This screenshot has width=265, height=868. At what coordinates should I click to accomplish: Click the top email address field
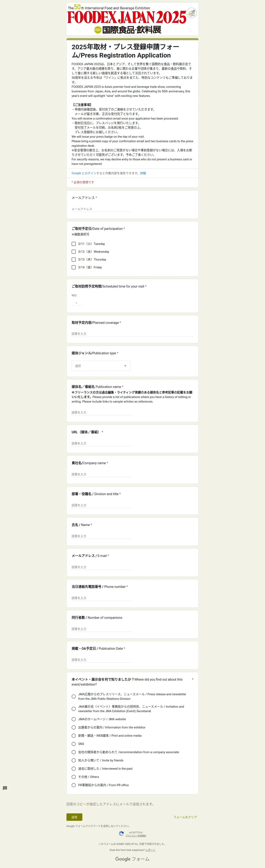[102, 209]
